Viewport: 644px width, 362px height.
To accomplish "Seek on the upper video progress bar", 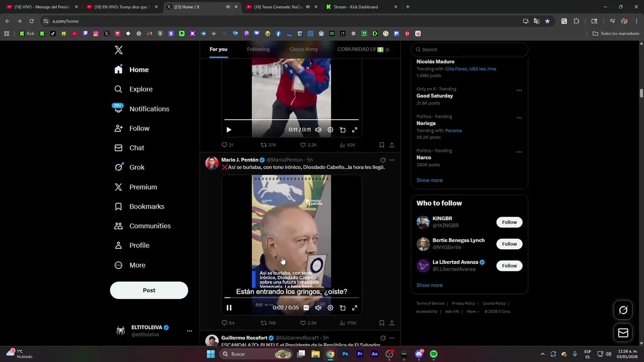I will click(291, 120).
